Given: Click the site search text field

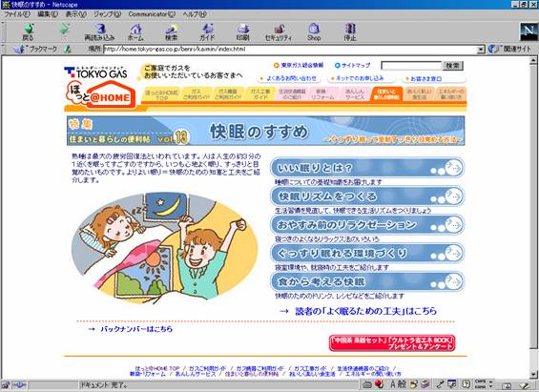Looking at the screenshot, I should click(x=411, y=66).
